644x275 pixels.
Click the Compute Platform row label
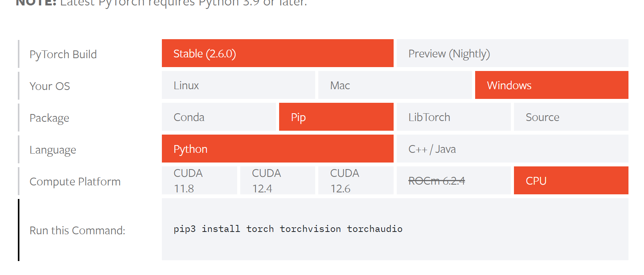(75, 181)
